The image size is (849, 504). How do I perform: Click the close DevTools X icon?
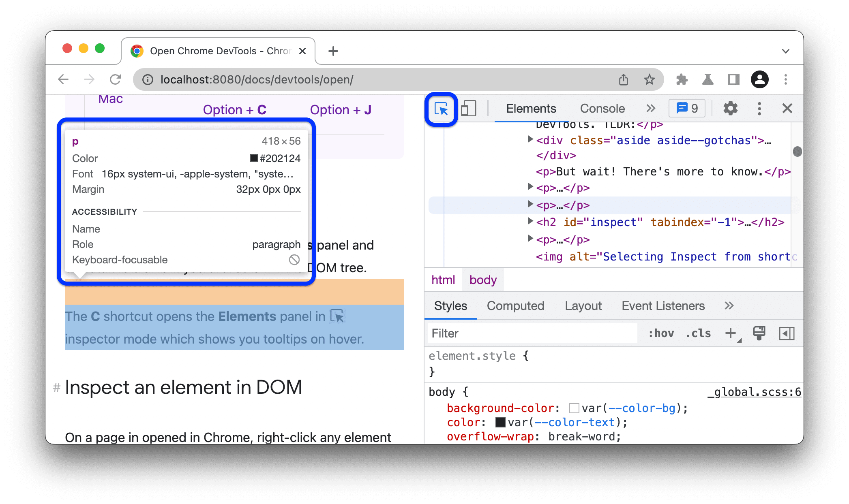point(787,109)
